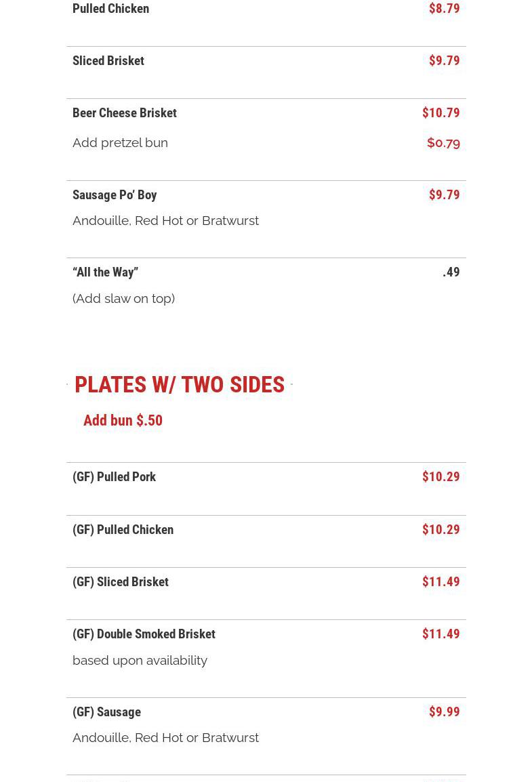Click the Beer Cheese Brisket item
The width and height of the screenshot is (532, 782).
125,113
